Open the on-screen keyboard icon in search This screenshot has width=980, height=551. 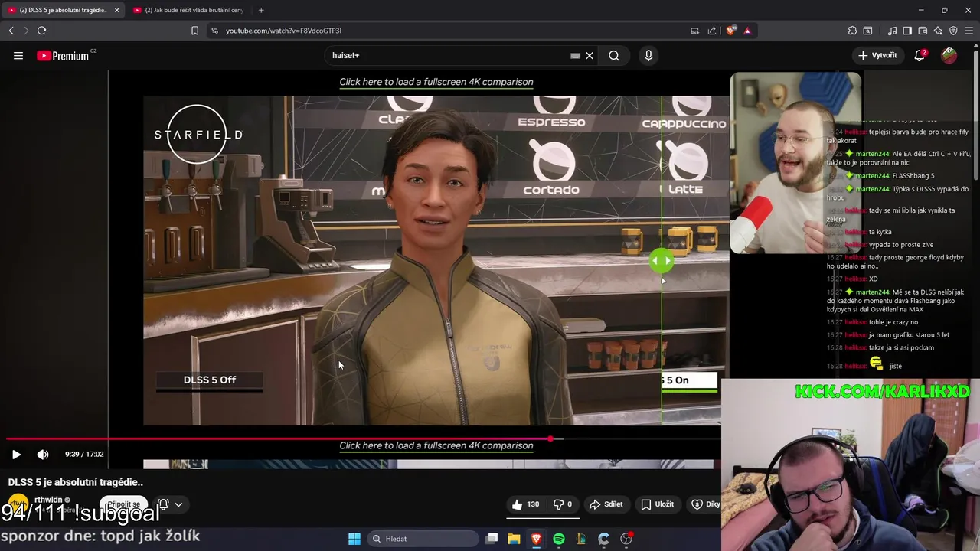(575, 55)
